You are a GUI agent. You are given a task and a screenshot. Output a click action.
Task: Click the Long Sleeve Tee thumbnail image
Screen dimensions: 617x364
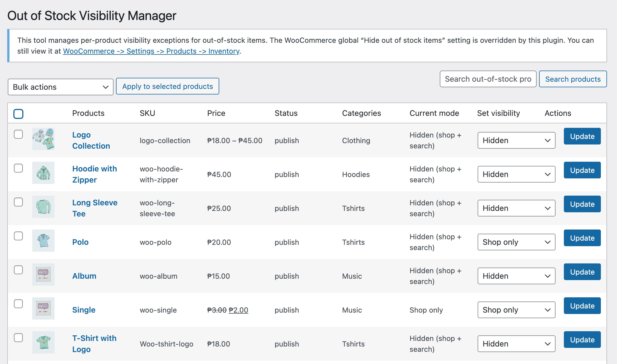(43, 207)
